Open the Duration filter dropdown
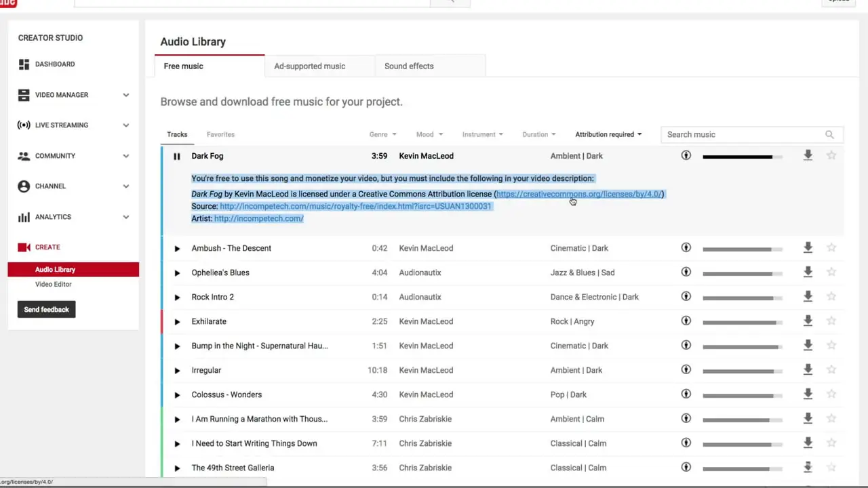This screenshot has width=868, height=488. click(539, 134)
